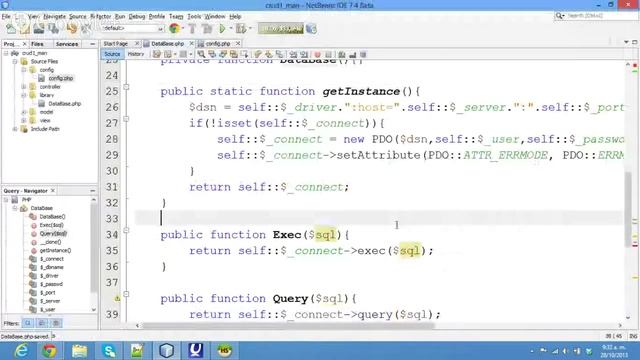640x360 pixels.
Task: Click the red stop-macro recording icon
Action: [317, 54]
